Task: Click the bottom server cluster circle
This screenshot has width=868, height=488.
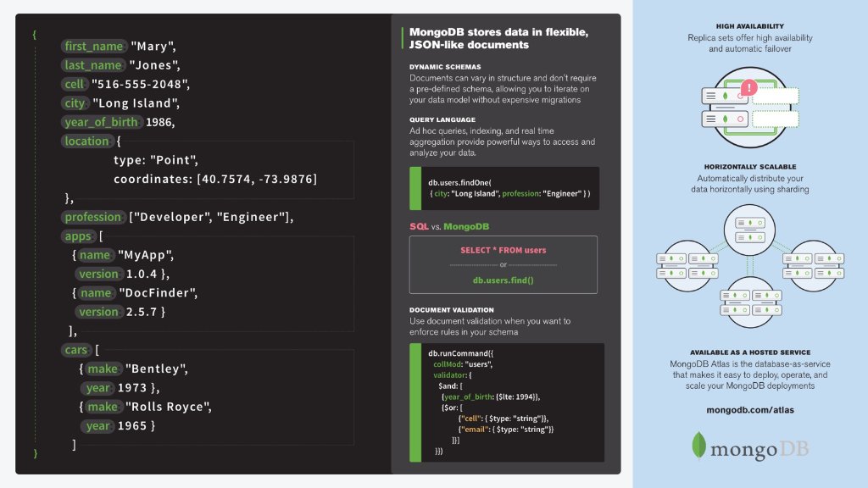Action: [751, 302]
